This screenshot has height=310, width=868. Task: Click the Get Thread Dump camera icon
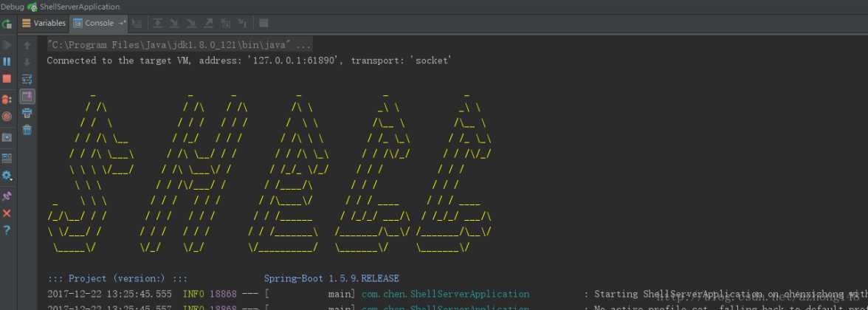(7, 137)
